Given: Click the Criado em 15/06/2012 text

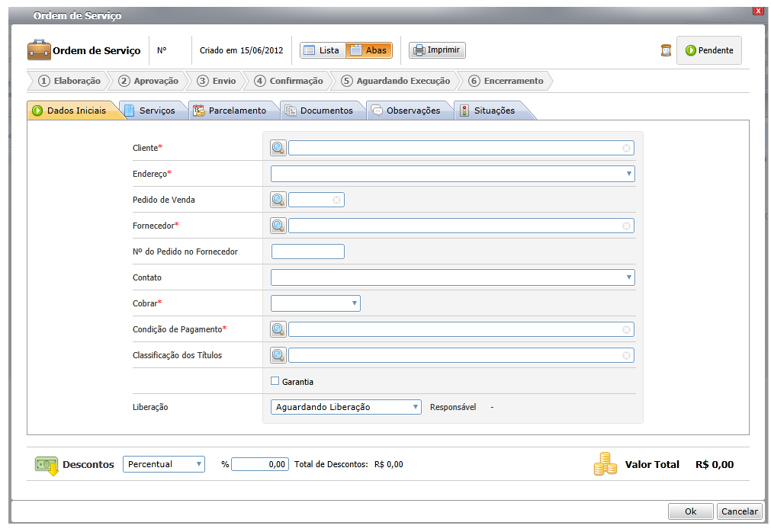Looking at the screenshot, I should point(242,50).
